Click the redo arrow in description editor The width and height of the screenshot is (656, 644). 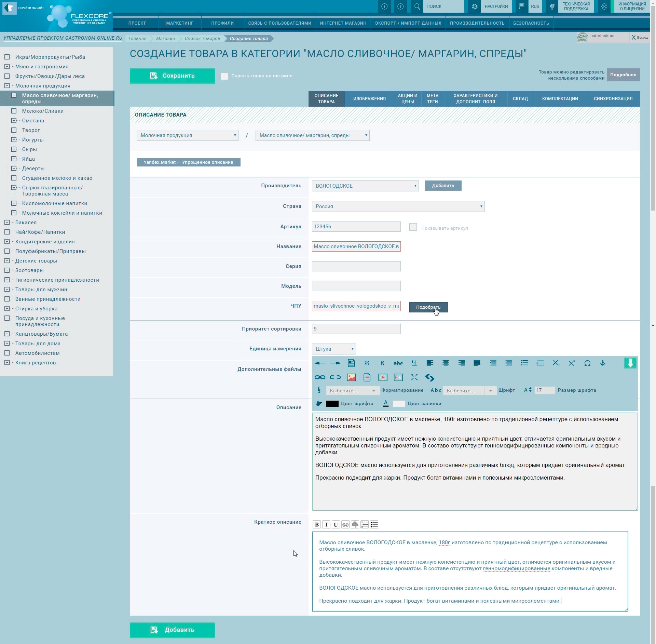(x=336, y=363)
